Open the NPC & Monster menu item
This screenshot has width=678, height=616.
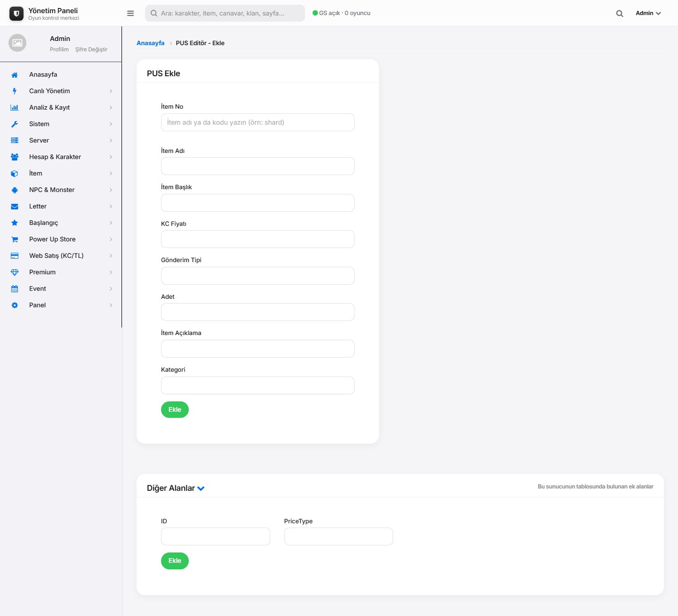pyautogui.click(x=61, y=190)
